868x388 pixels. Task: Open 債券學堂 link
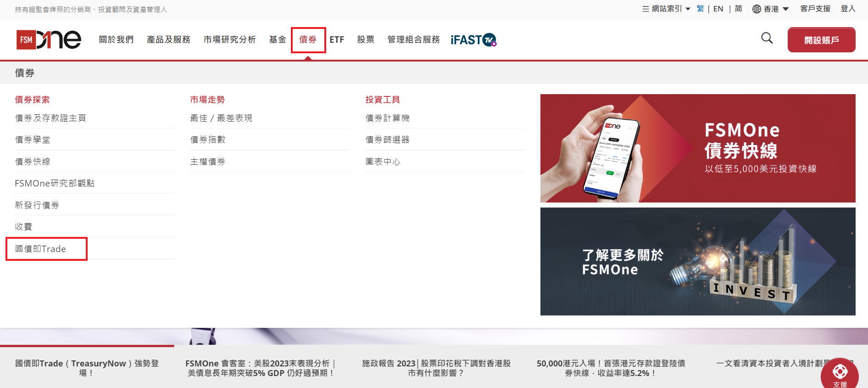(x=33, y=140)
